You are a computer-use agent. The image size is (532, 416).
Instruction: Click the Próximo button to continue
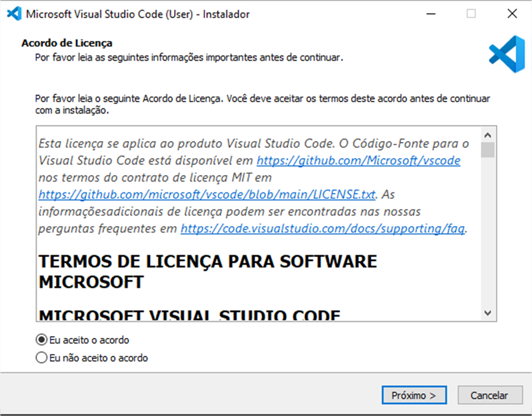point(414,395)
